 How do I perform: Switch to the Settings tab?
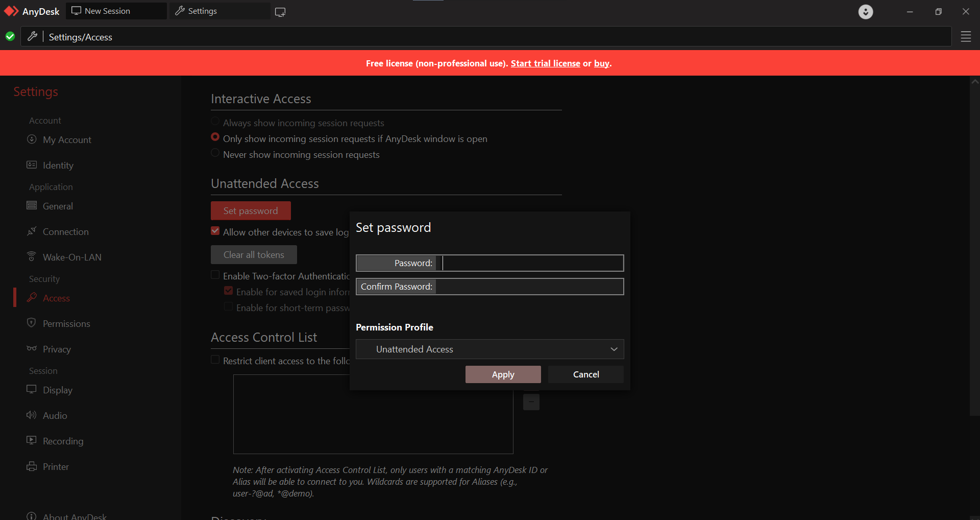coord(220,11)
